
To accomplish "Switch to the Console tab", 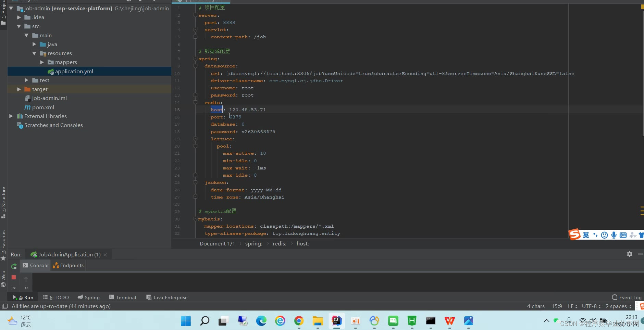I will point(36,265).
